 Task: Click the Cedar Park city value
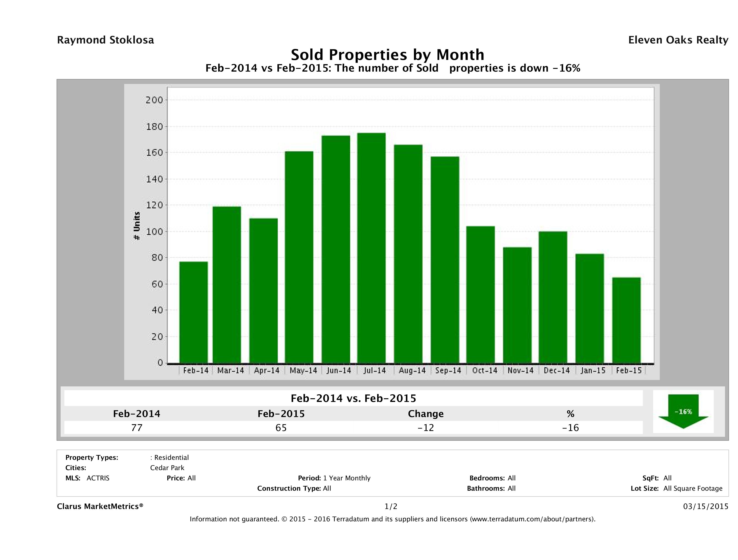tap(167, 468)
